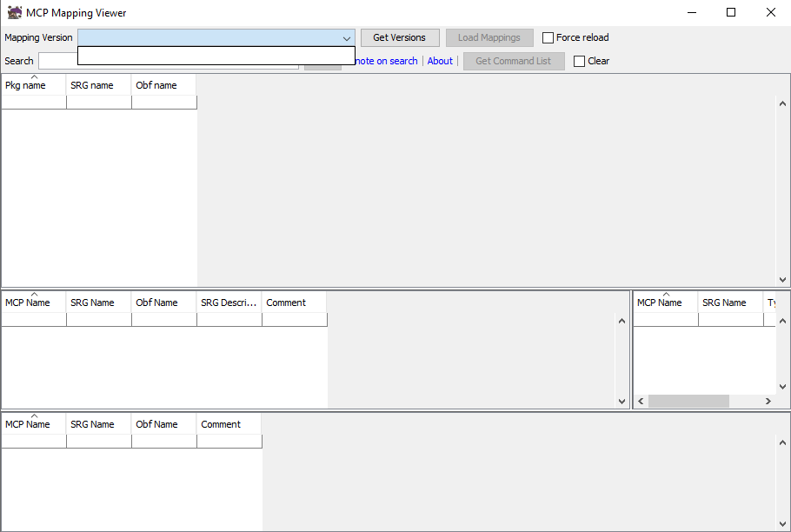This screenshot has height=532, width=791.
Task: Sort bottom table by Comment header
Action: click(x=229, y=424)
